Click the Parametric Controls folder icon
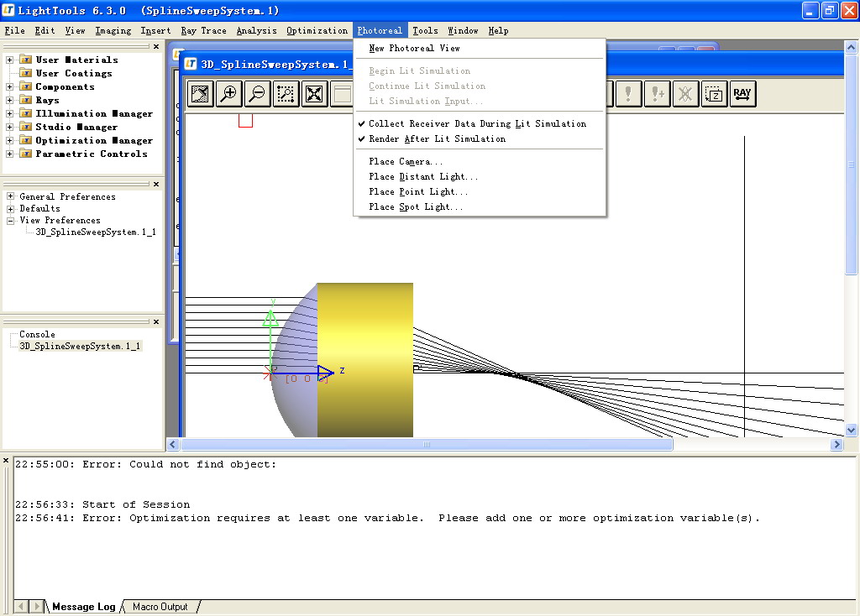 pos(25,154)
